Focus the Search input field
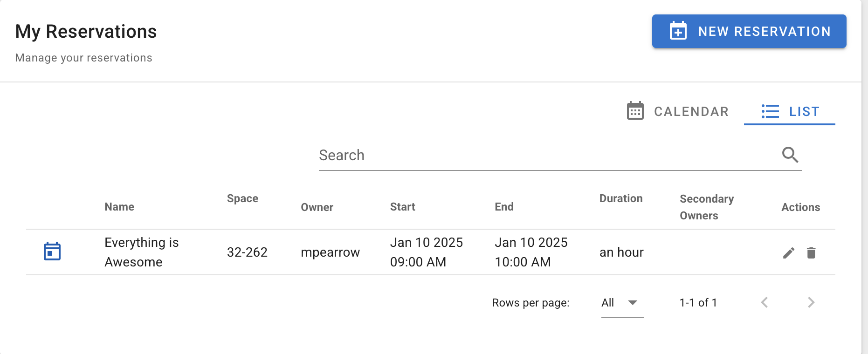 point(545,156)
